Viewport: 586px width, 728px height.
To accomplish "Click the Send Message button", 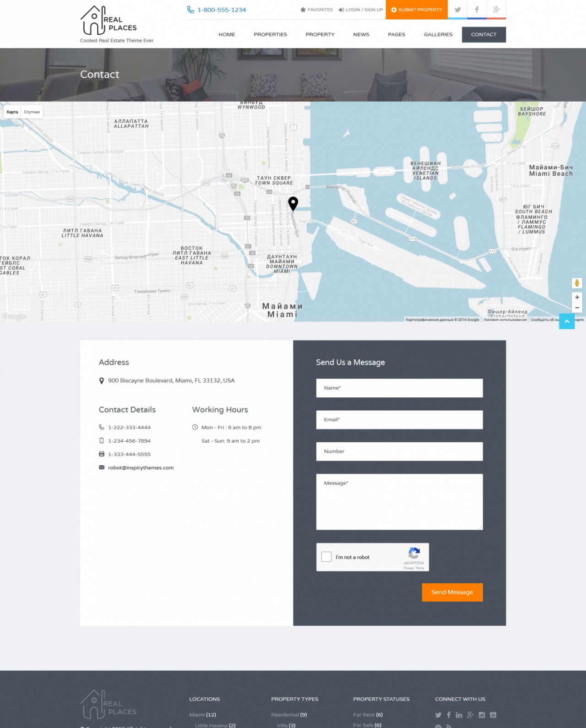I will tap(452, 592).
